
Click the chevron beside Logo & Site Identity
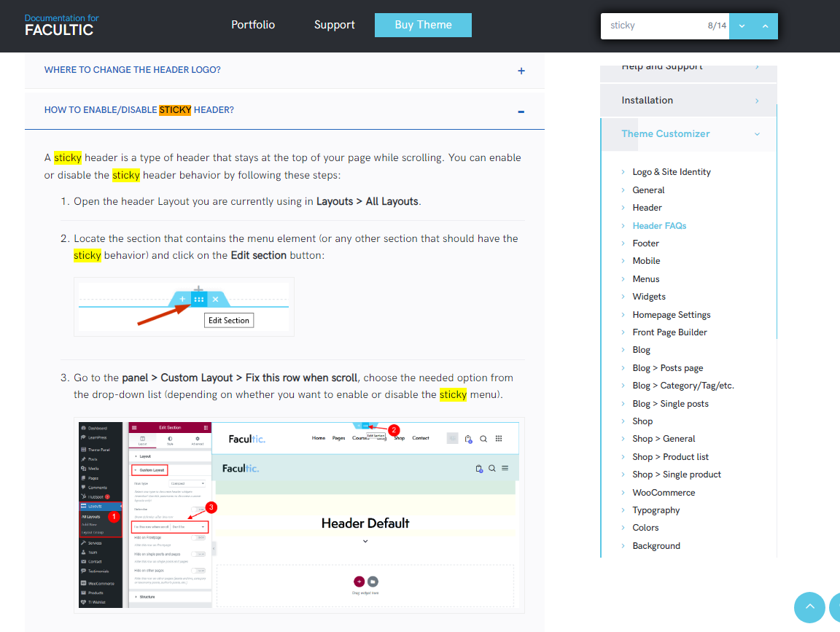[x=623, y=172]
